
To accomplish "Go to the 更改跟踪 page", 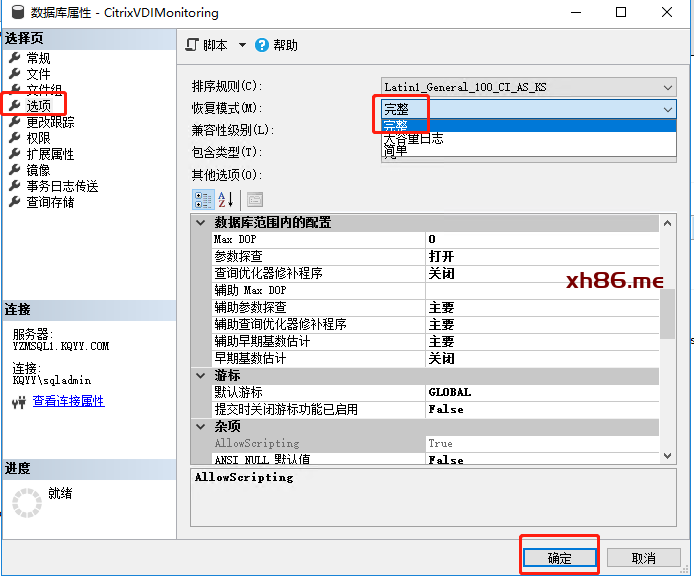I will pyautogui.click(x=50, y=122).
